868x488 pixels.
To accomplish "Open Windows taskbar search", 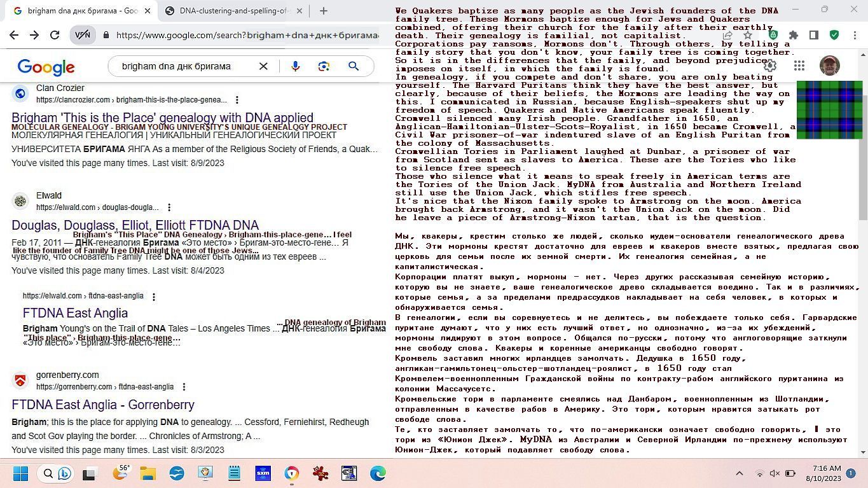I will point(56,473).
